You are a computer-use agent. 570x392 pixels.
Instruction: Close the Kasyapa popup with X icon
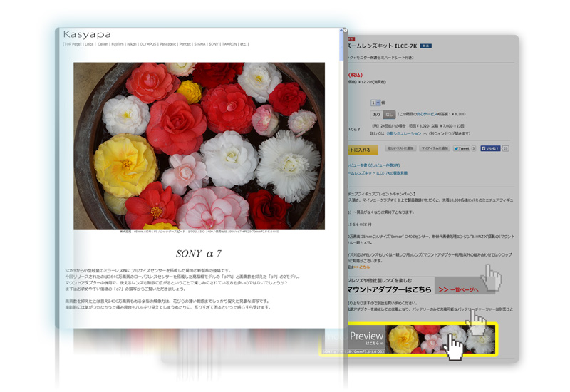point(346,31)
